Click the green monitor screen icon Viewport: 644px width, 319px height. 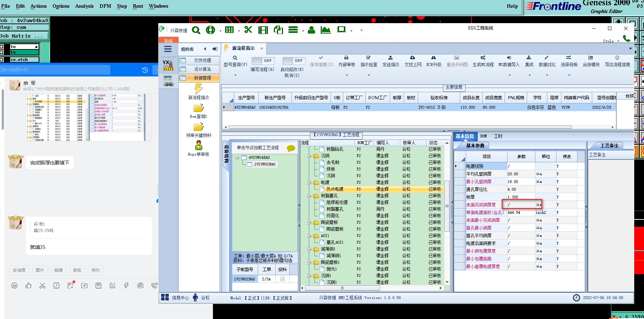(341, 29)
